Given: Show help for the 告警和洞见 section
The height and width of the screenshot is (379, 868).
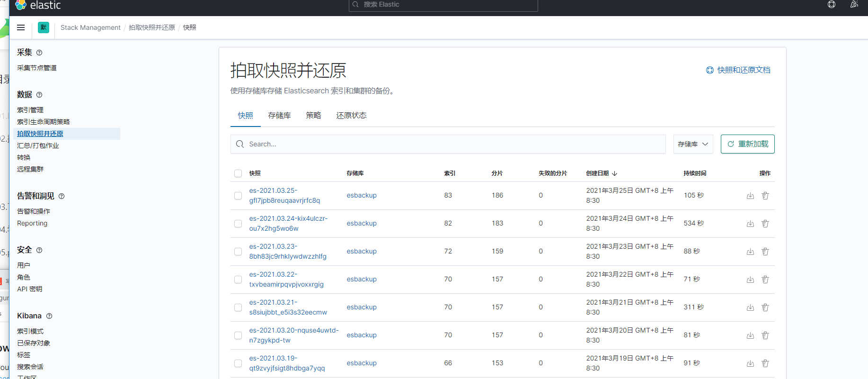Looking at the screenshot, I should 62,196.
